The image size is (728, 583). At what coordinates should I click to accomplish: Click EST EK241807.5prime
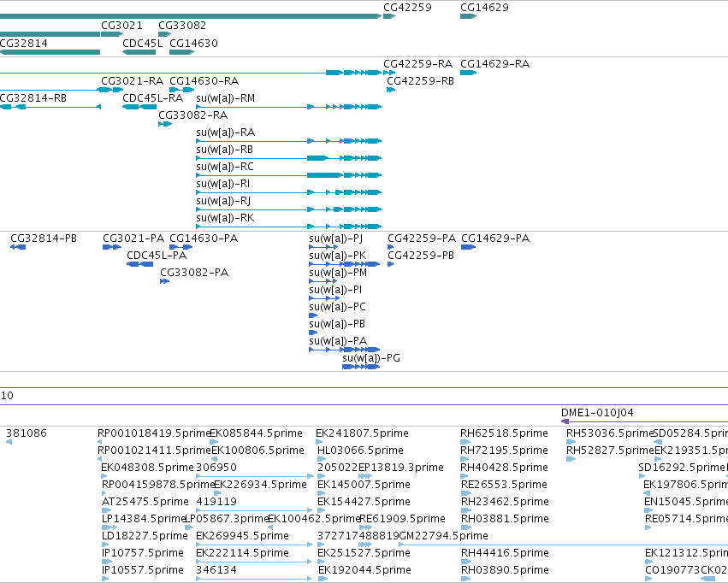point(362,433)
